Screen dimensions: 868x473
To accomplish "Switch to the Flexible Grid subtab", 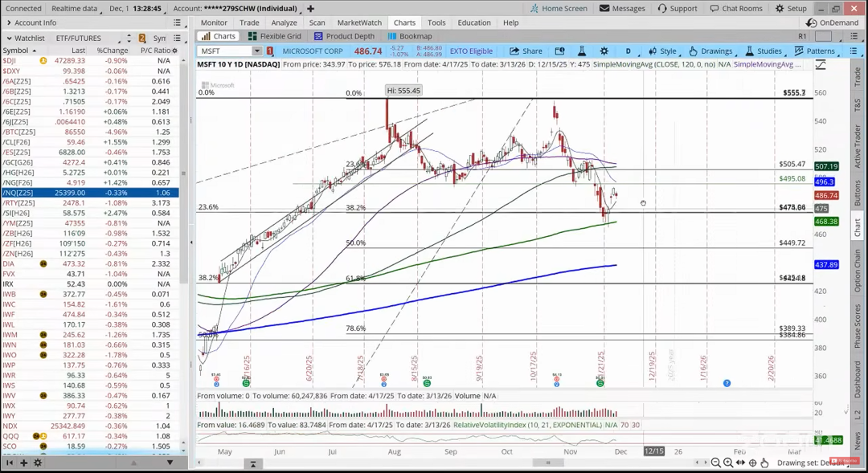I will (x=275, y=36).
